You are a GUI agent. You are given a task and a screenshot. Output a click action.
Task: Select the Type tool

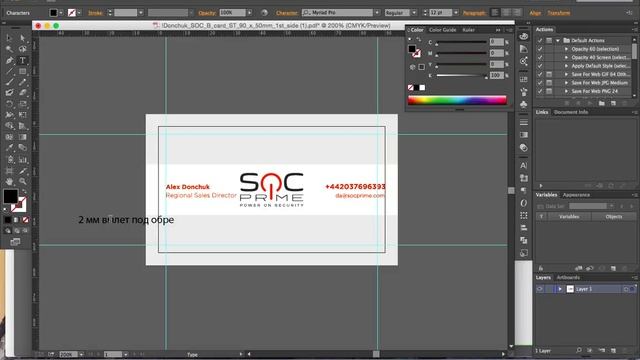click(x=22, y=60)
